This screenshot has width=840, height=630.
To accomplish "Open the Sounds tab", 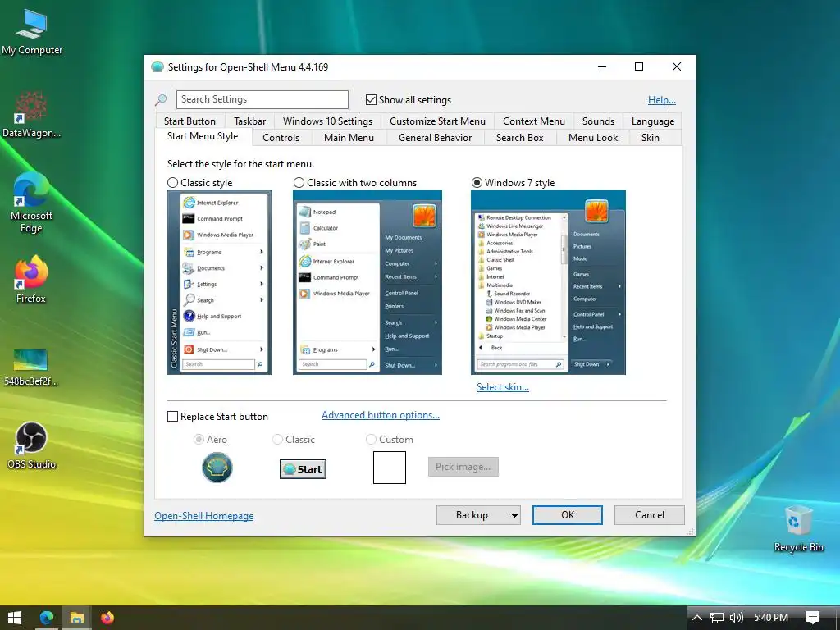I will click(x=598, y=121).
